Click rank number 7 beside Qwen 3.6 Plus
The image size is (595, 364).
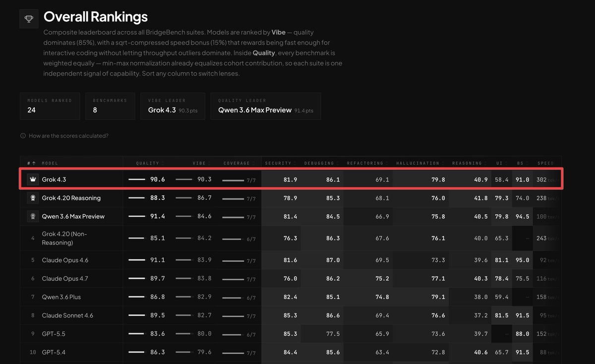pyautogui.click(x=33, y=297)
